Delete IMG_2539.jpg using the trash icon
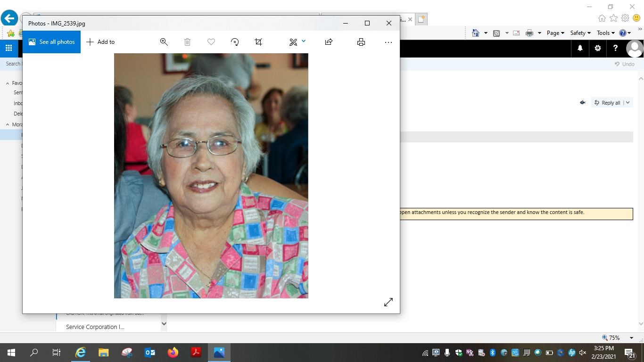644x362 pixels. coord(187,42)
